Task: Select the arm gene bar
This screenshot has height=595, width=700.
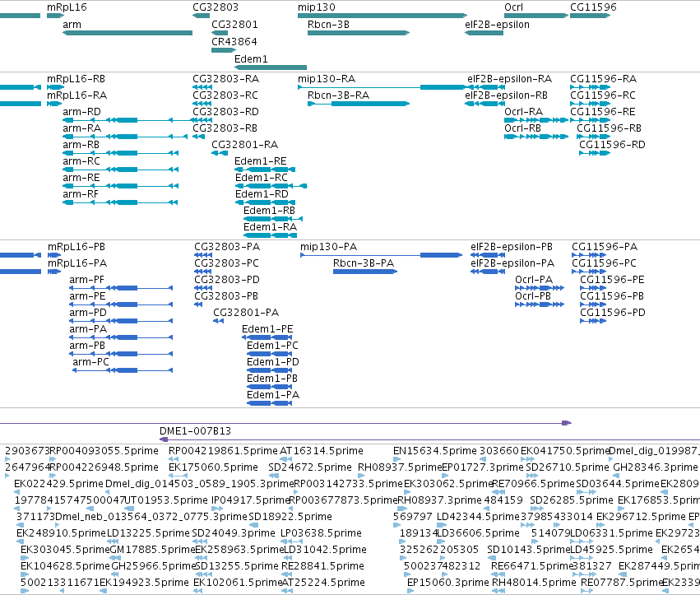Action: (127, 33)
